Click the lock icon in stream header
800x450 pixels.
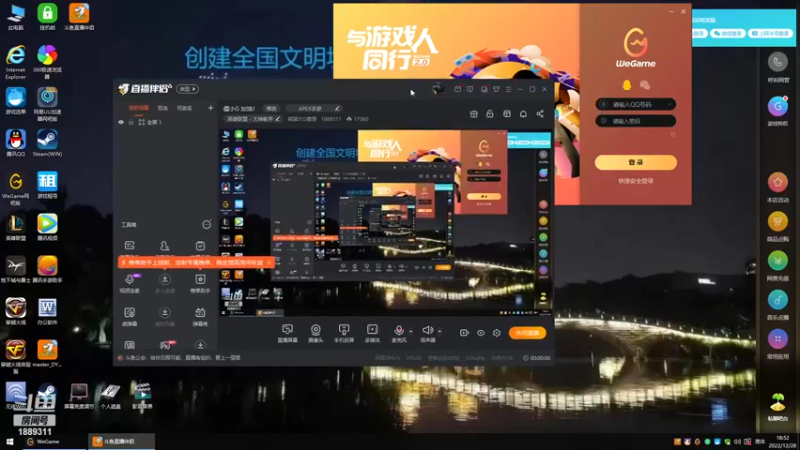pyautogui.click(x=490, y=114)
